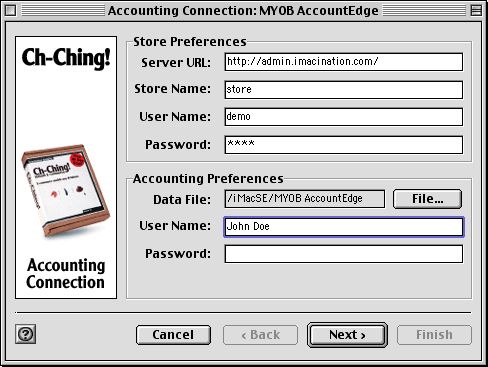Click the accounting User Name field with John Doe
This screenshot has width=488, height=367.
[344, 227]
